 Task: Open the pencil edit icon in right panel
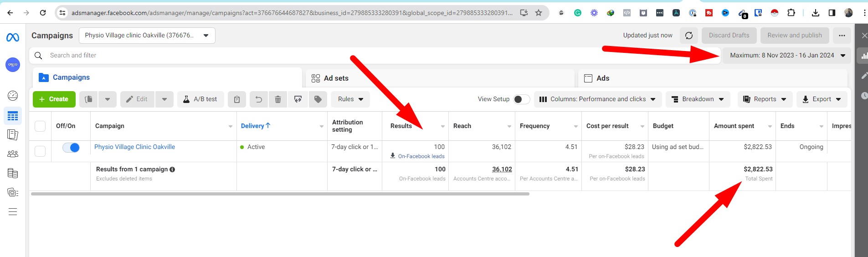click(x=864, y=76)
